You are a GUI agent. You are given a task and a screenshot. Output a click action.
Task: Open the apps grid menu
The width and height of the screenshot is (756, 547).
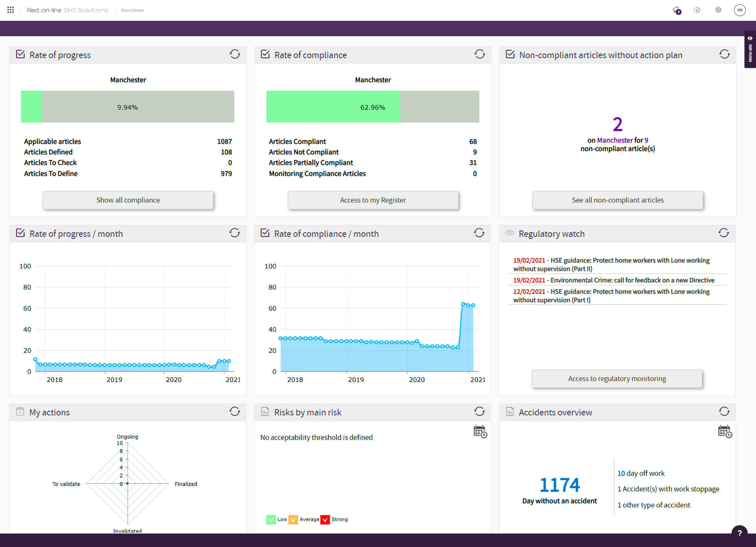click(x=11, y=10)
